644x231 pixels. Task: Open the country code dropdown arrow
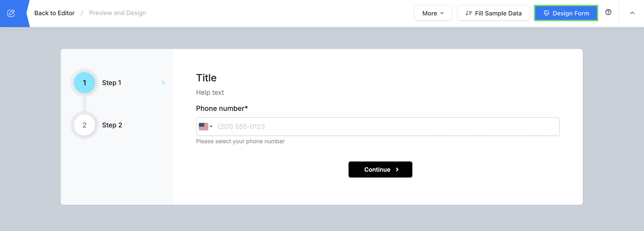coord(211,126)
